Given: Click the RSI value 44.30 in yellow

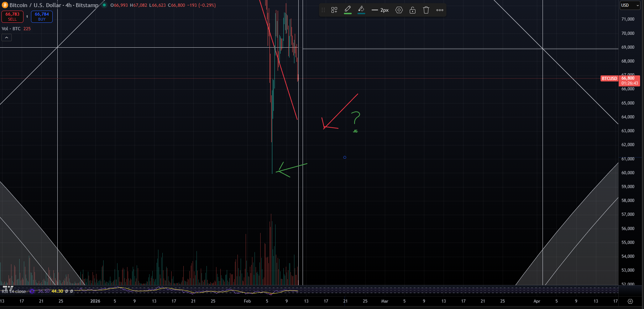Looking at the screenshot, I should point(57,291).
